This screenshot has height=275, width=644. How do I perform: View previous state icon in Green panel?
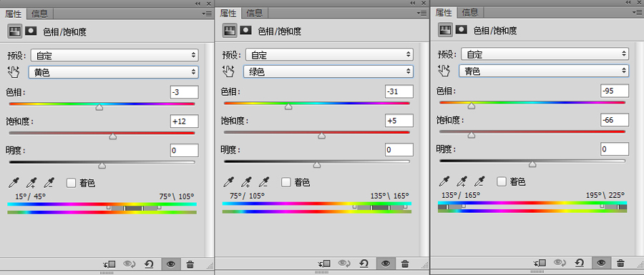(345, 264)
